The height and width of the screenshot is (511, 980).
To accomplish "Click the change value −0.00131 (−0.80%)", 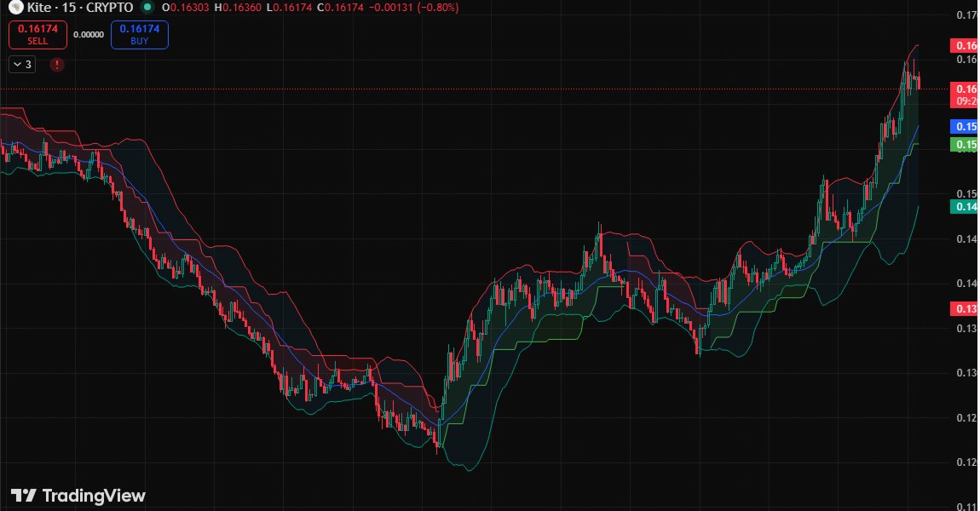I will coord(413,8).
